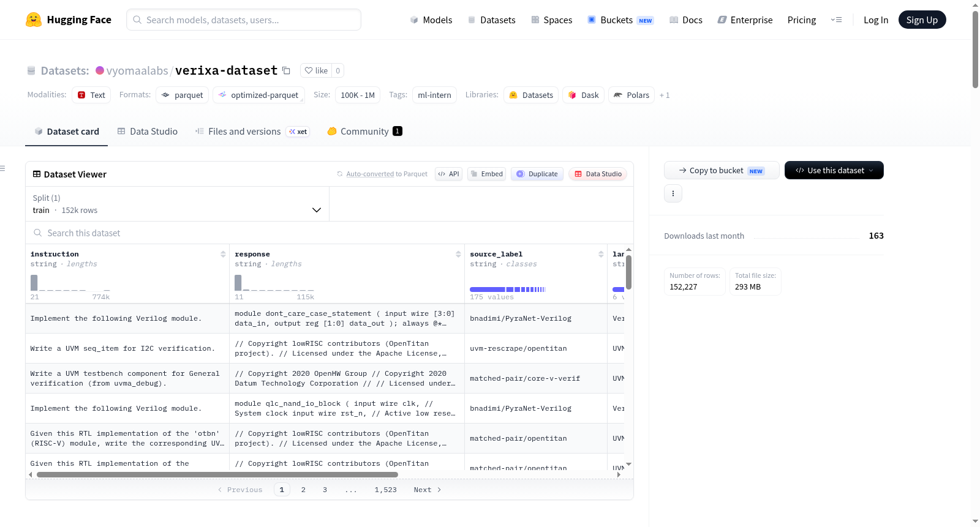980x527 pixels.
Task: Open Data Studio from the viewer toolbar
Action: click(598, 174)
